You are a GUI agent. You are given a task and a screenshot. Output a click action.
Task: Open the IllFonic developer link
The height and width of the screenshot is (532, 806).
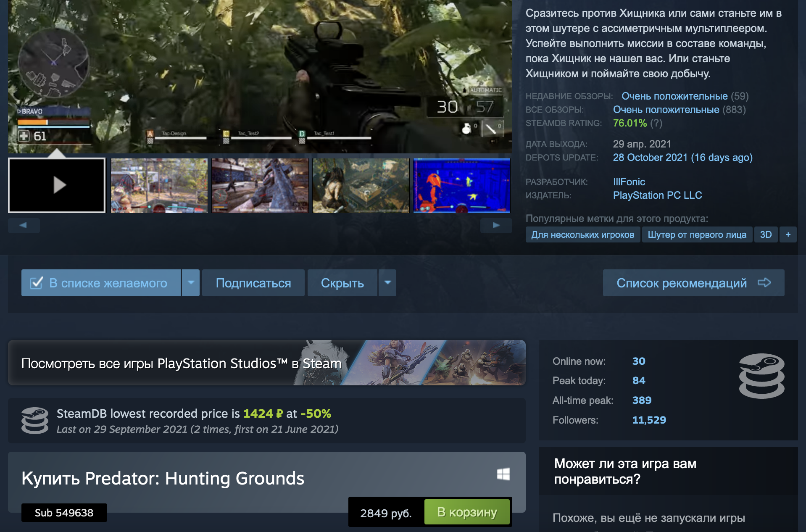point(629,182)
